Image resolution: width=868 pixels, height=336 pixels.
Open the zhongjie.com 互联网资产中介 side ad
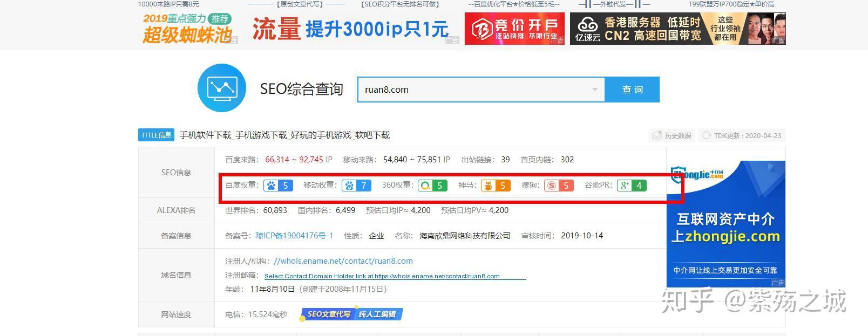(x=725, y=223)
